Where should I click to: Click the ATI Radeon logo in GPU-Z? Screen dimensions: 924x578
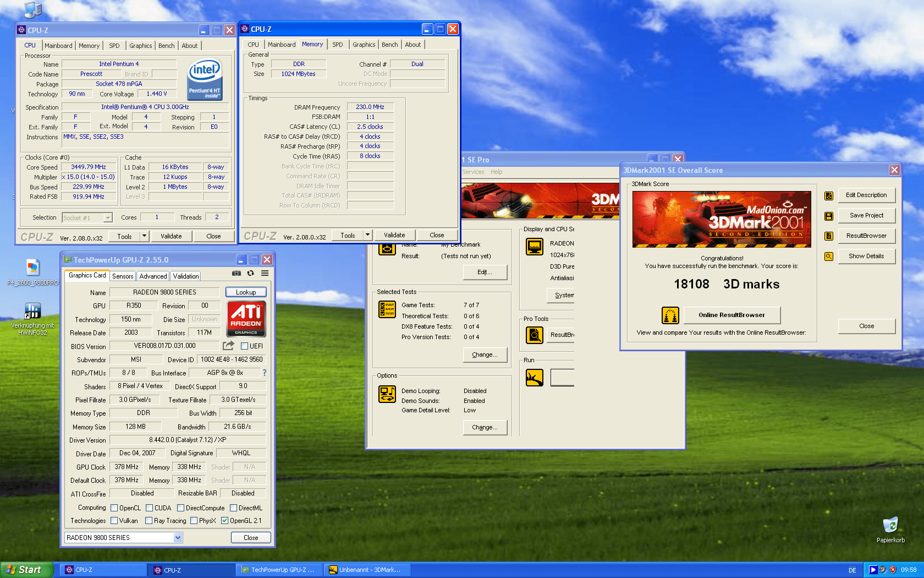pos(246,319)
